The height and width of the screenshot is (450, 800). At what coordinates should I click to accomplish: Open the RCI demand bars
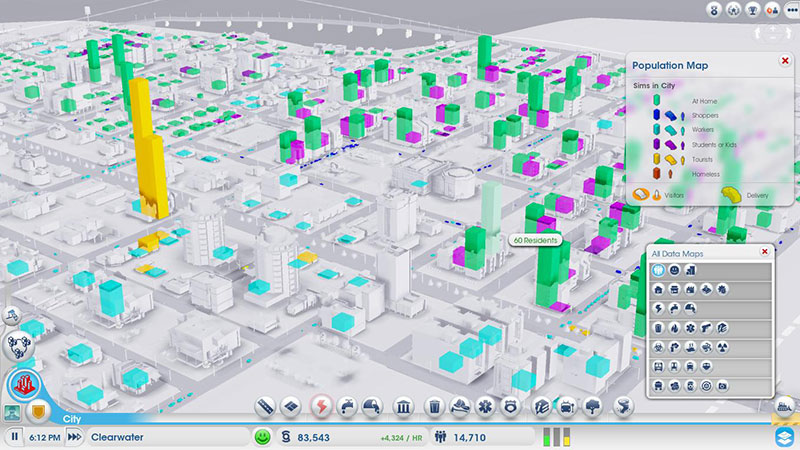pos(556,437)
